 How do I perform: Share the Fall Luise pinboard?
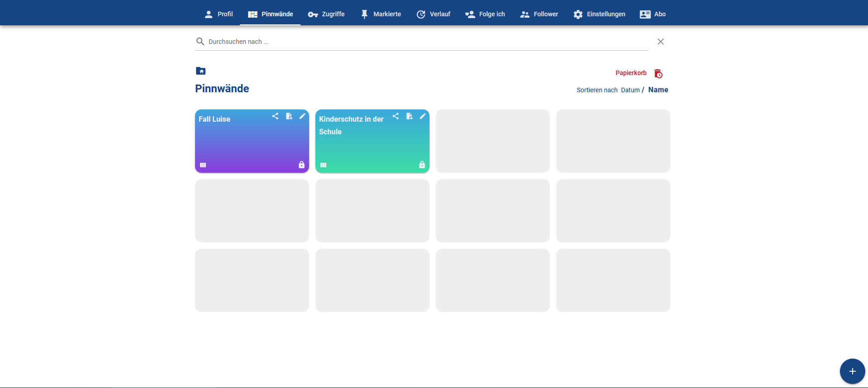point(275,116)
